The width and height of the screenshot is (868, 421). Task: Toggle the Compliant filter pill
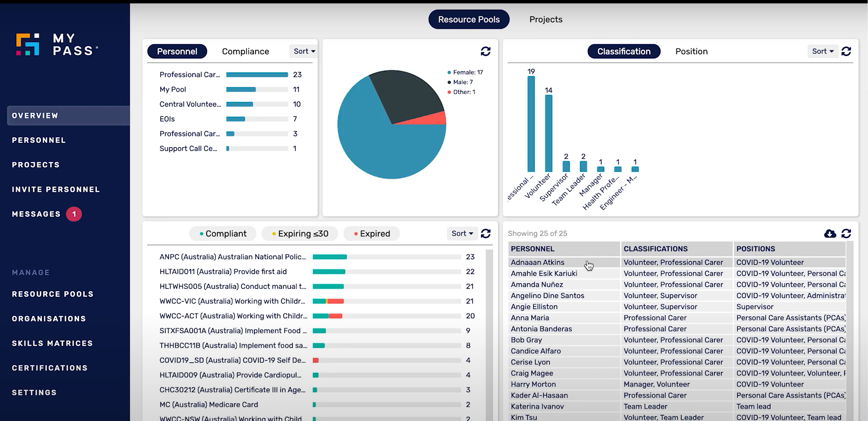click(222, 233)
